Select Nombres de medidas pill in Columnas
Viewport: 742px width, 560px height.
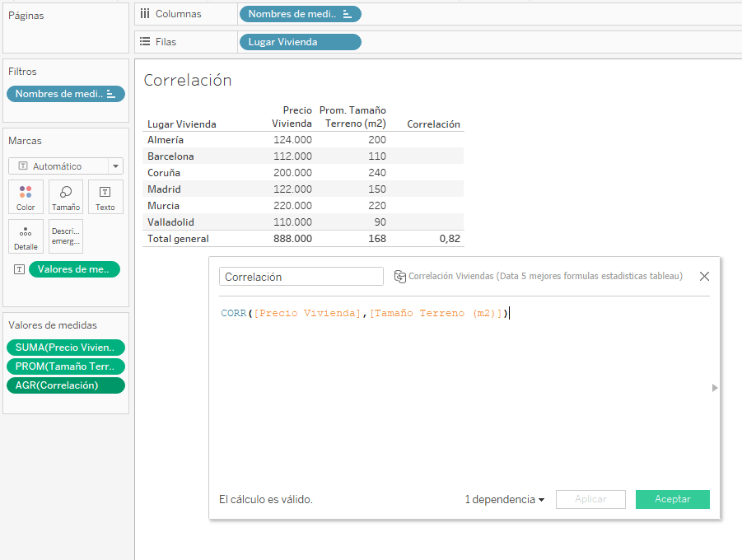(300, 14)
